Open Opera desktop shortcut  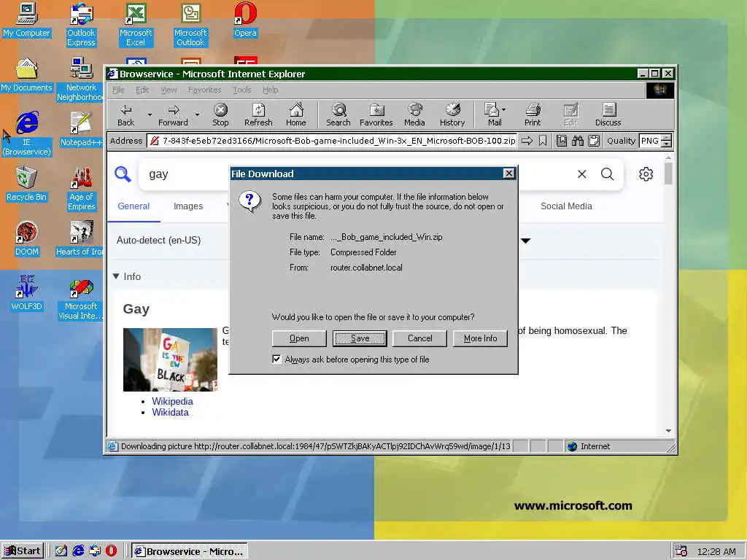[x=245, y=20]
